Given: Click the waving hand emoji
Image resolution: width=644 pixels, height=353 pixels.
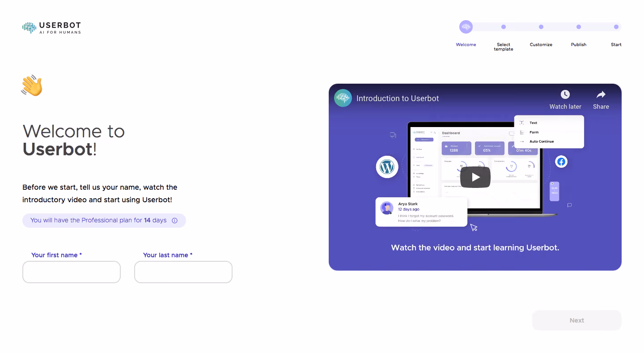Looking at the screenshot, I should click(32, 85).
